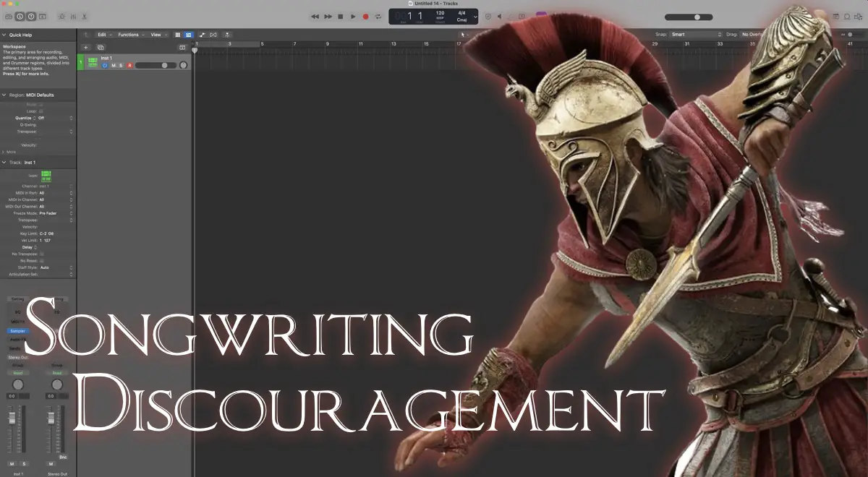868x477 pixels.
Task: Solo the Inst 1 channel strip with S
Action: [x=23, y=463]
